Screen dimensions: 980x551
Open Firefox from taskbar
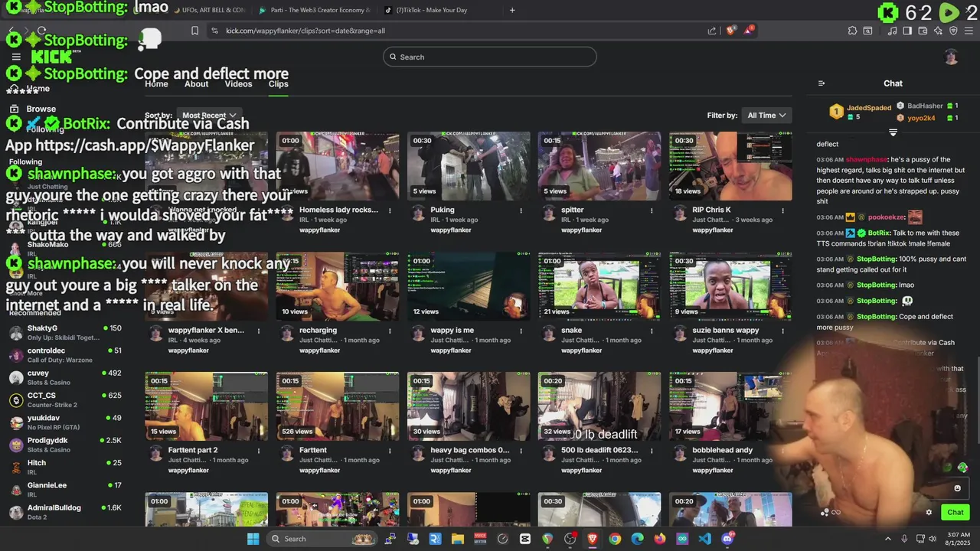pos(659,539)
